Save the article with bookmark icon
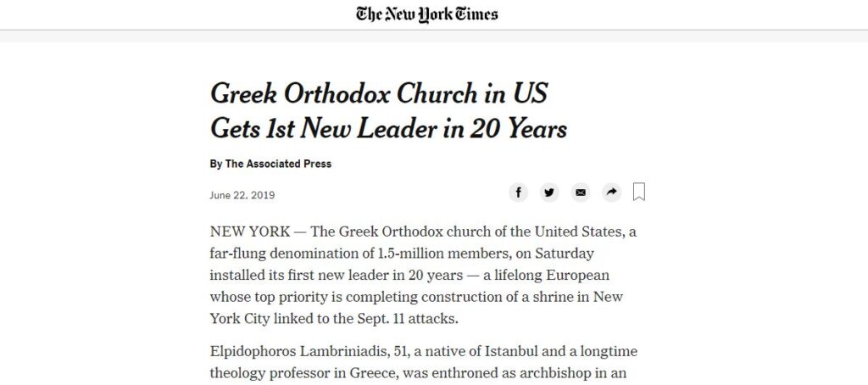 point(639,192)
